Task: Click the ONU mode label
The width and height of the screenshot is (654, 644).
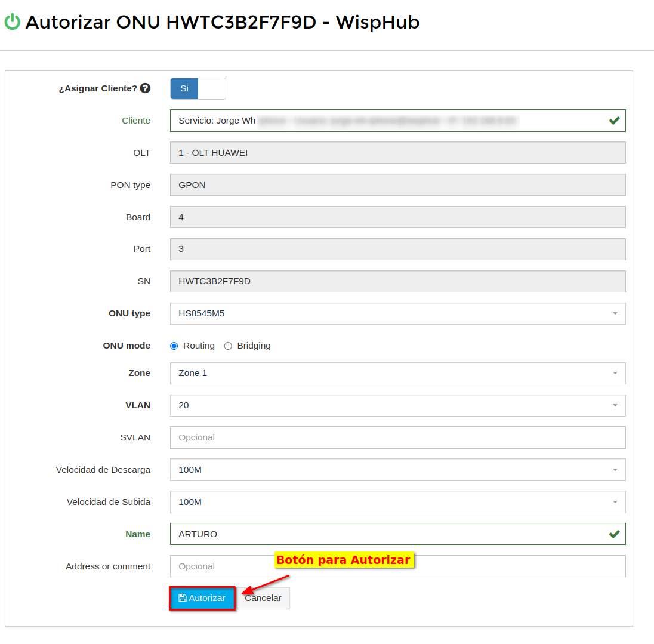Action: point(127,346)
